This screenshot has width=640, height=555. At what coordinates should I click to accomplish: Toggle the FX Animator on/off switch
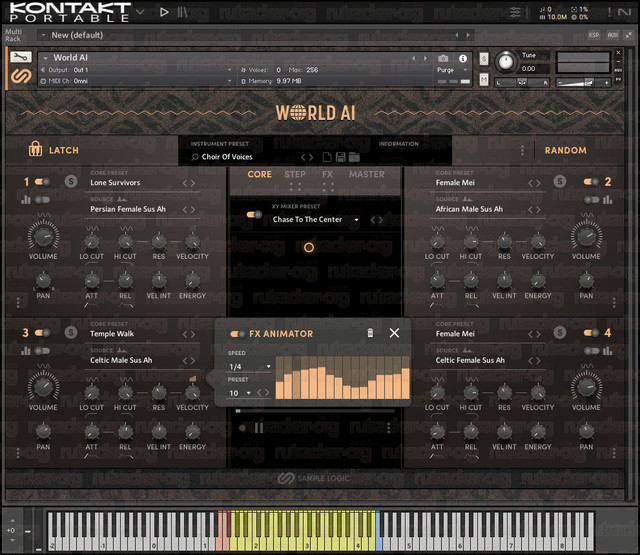coord(238,334)
